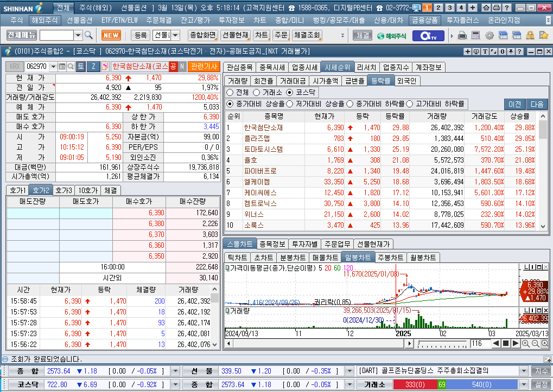Select 고가대비 하락률 radio option
Viewport: 553px width, 392px height.
click(x=410, y=104)
